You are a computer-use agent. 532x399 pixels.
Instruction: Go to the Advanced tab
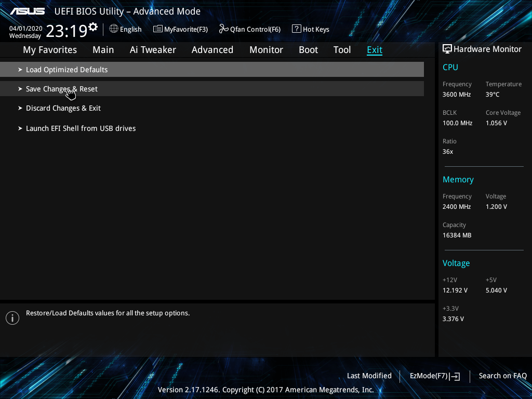coord(212,50)
